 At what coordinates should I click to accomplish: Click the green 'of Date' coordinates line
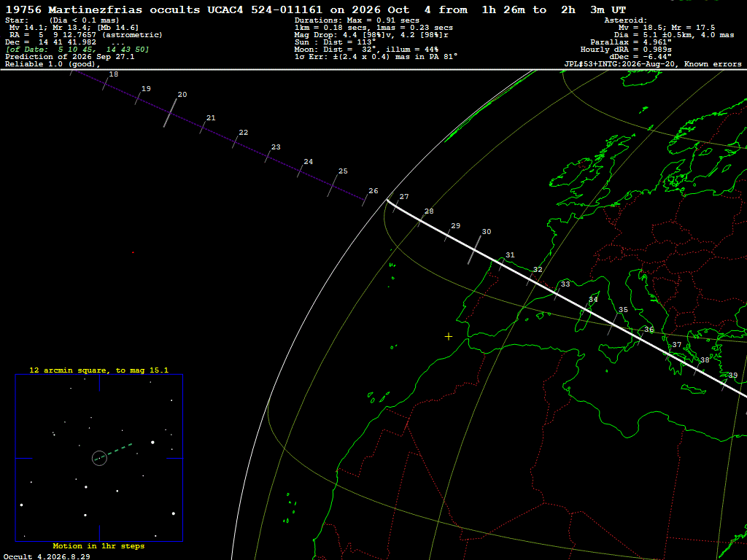77,50
